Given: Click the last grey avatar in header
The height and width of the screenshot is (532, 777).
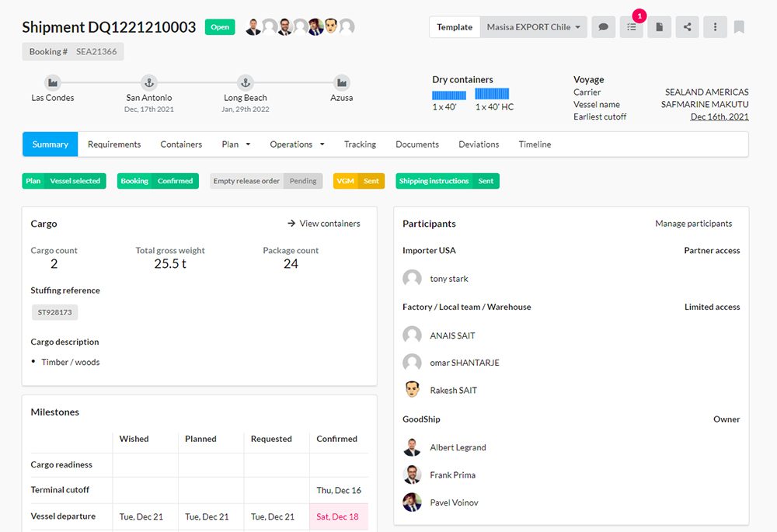Looking at the screenshot, I should point(347,26).
